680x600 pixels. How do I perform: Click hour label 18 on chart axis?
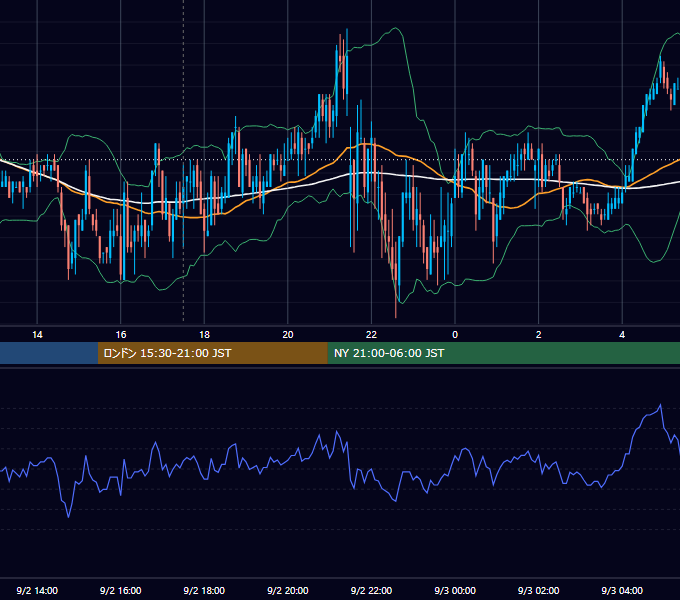[204, 335]
